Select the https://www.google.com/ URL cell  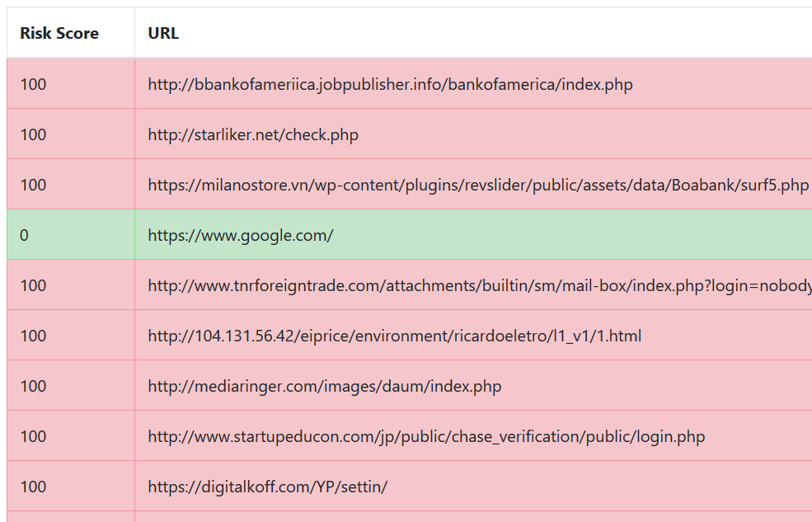[x=473, y=234]
